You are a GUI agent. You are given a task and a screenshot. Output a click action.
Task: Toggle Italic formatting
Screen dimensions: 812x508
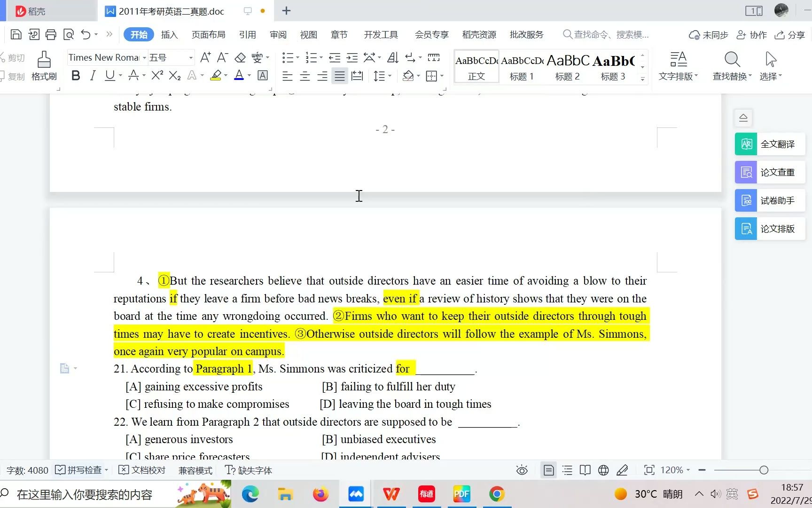93,75
